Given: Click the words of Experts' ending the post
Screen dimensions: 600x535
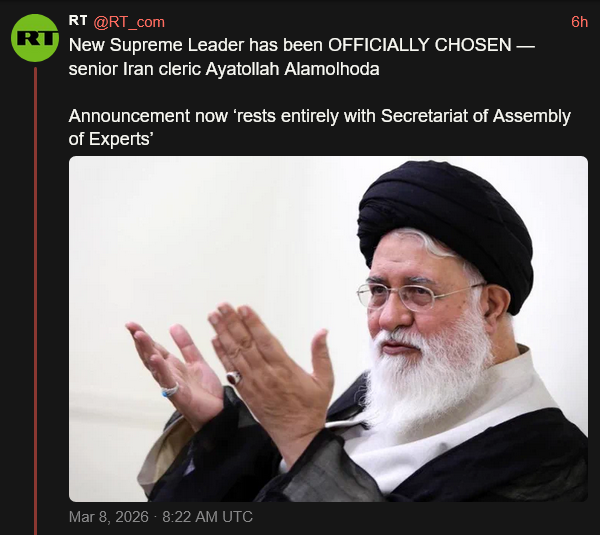Looking at the screenshot, I should pos(111,139).
